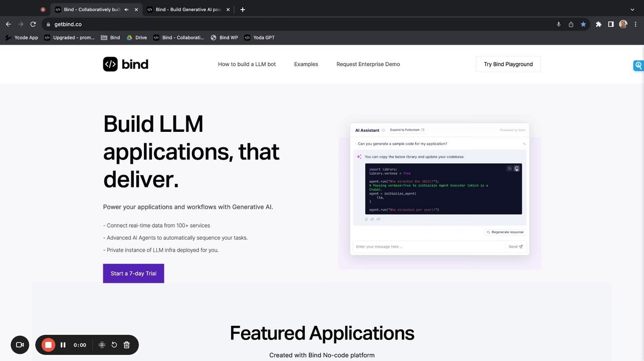The image size is (644, 361).
Task: Click the edit icon beside the user question
Action: pos(525,144)
